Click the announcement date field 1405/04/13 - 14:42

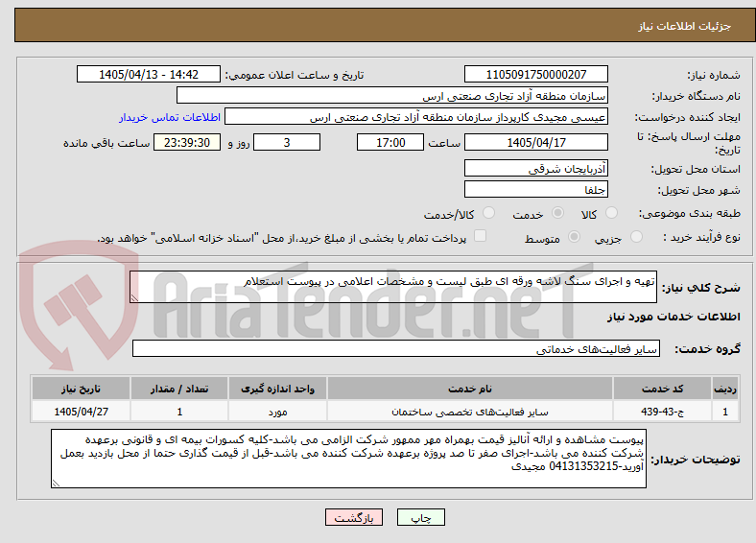(149, 74)
